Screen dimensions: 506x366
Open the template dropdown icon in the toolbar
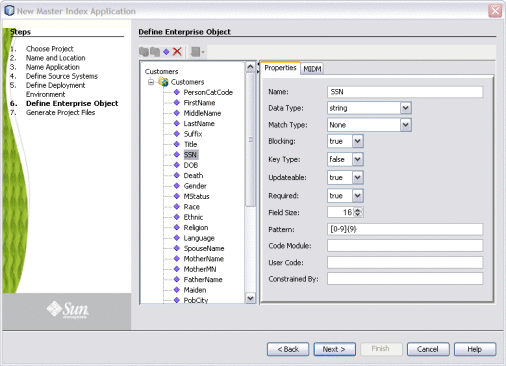(x=197, y=52)
